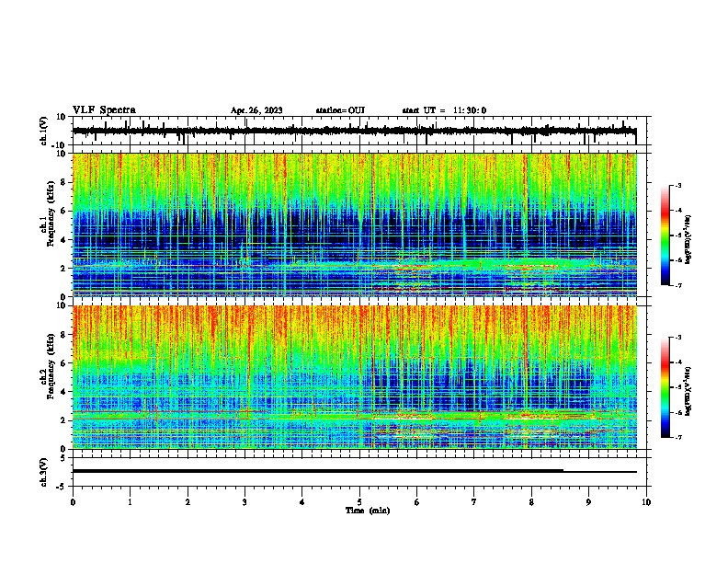Click the "VLF Spectra" plot title
The width and height of the screenshot is (728, 563).
(x=104, y=110)
